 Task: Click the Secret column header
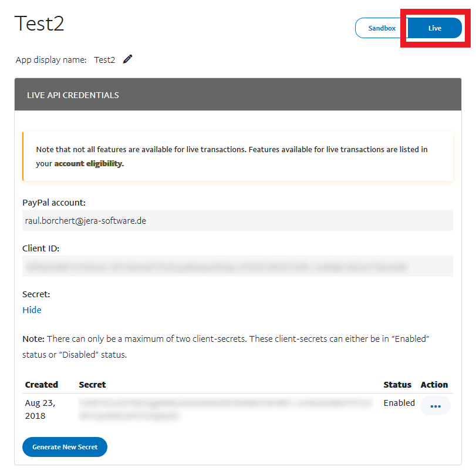click(x=92, y=385)
